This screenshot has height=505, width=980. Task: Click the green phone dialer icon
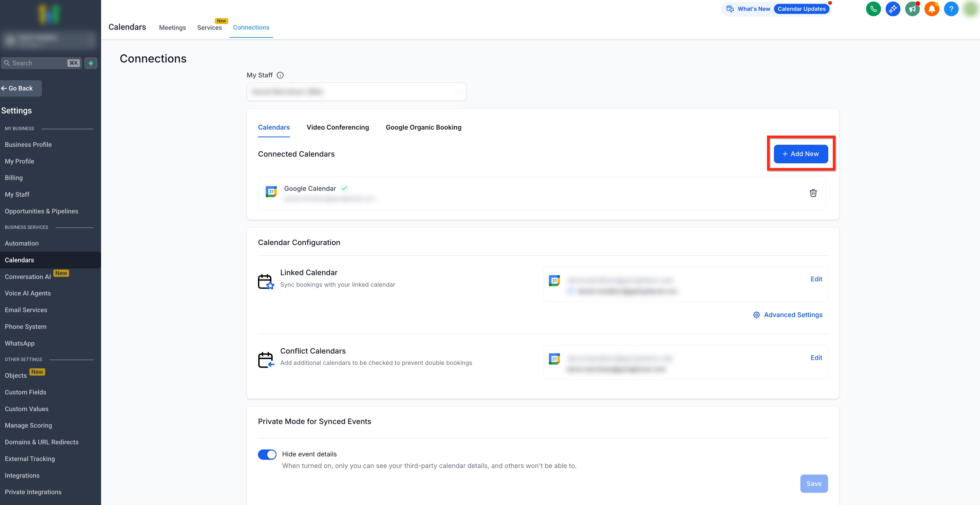pyautogui.click(x=873, y=9)
